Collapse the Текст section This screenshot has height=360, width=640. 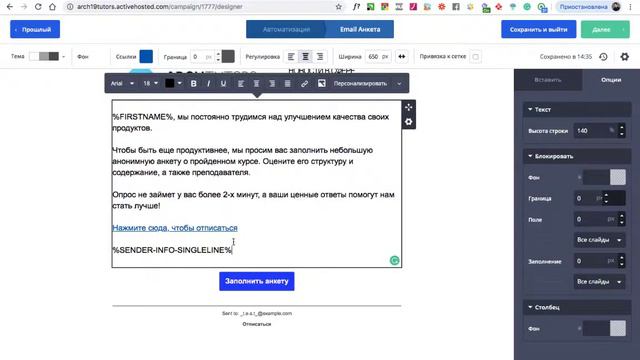coord(577,109)
